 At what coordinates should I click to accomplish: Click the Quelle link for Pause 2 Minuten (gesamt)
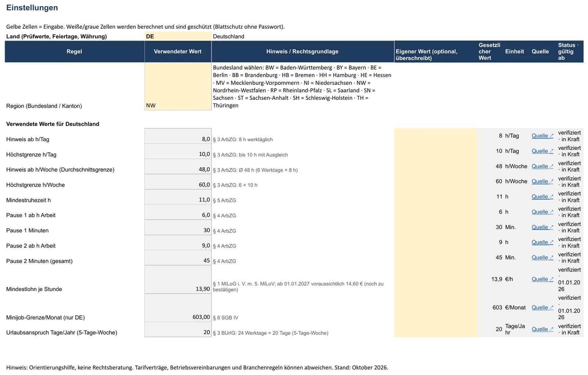pos(542,257)
